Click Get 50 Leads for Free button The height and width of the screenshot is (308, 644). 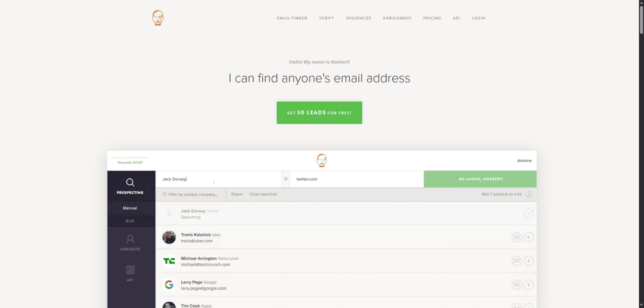click(319, 113)
